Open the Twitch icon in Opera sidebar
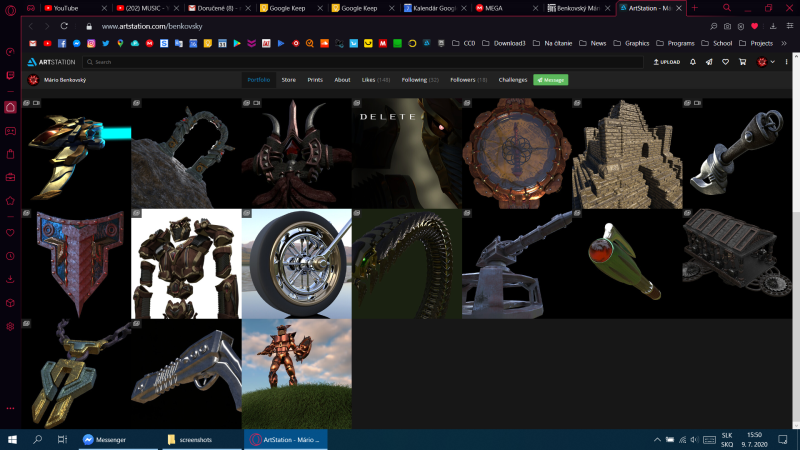 pyautogui.click(x=10, y=76)
